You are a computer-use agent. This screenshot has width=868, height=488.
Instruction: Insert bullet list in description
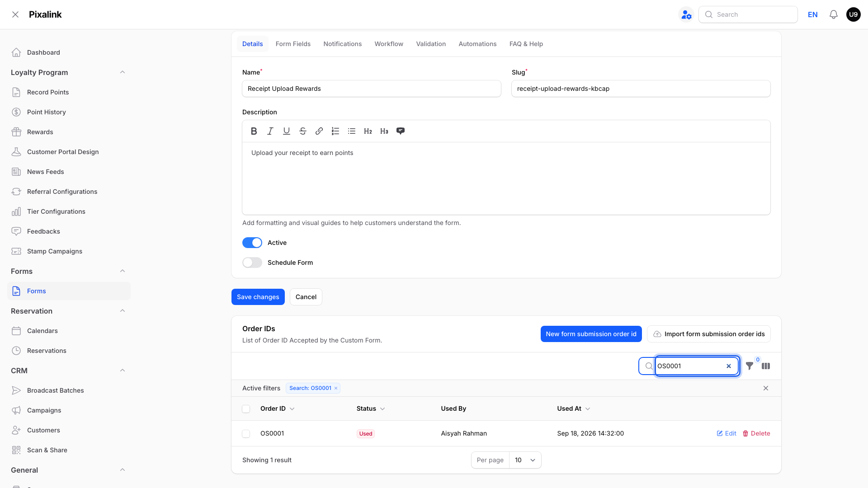coord(351,131)
